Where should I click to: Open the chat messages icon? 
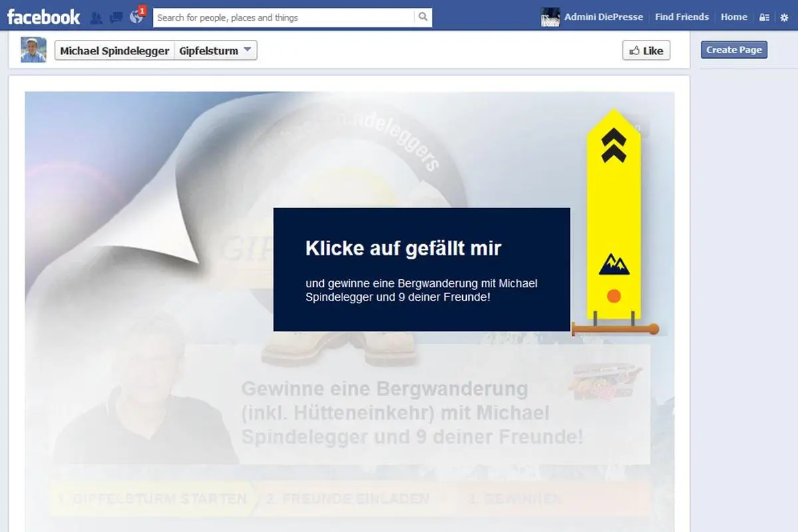115,17
